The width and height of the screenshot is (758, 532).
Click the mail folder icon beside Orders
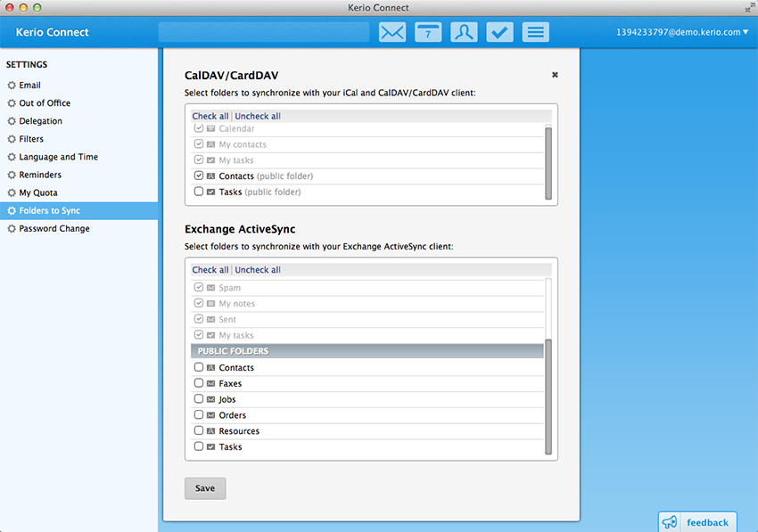[210, 415]
